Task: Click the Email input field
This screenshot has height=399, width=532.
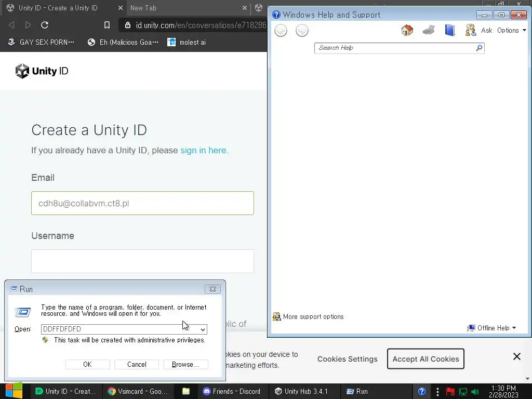Action: [x=142, y=203]
